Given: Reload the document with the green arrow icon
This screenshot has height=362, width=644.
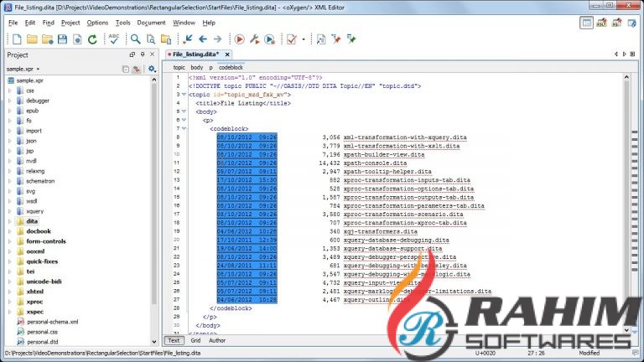Looking at the screenshot, I should point(92,39).
